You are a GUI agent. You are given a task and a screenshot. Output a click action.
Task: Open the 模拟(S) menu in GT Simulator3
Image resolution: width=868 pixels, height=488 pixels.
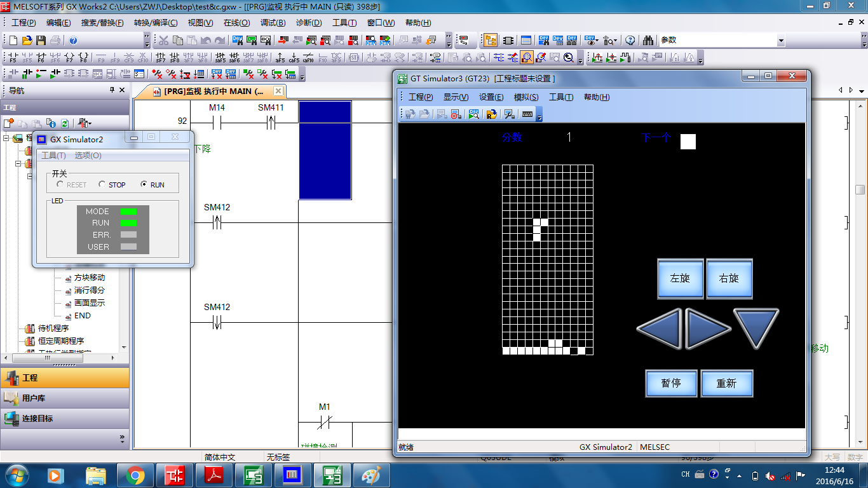526,97
